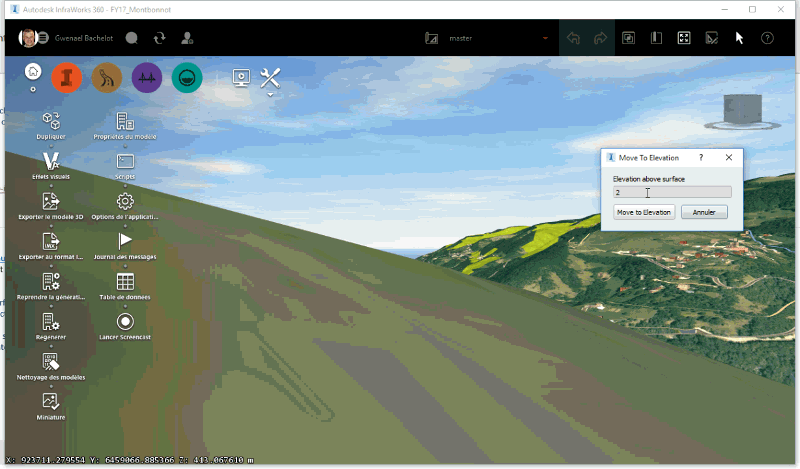This screenshot has height=469, width=800.
Task: Click Annuler to cancel the dialog
Action: click(704, 212)
